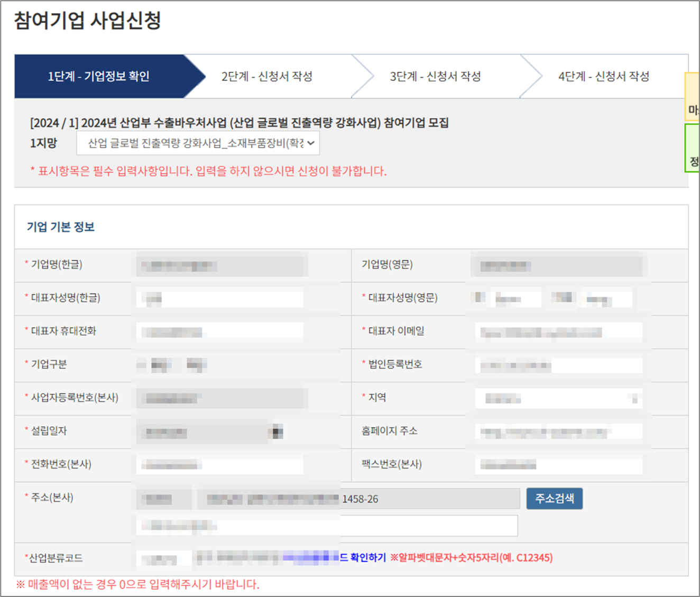Click the 매출액이 없는 경우 notice text
Screen dimensions: 700x597
(x=137, y=584)
